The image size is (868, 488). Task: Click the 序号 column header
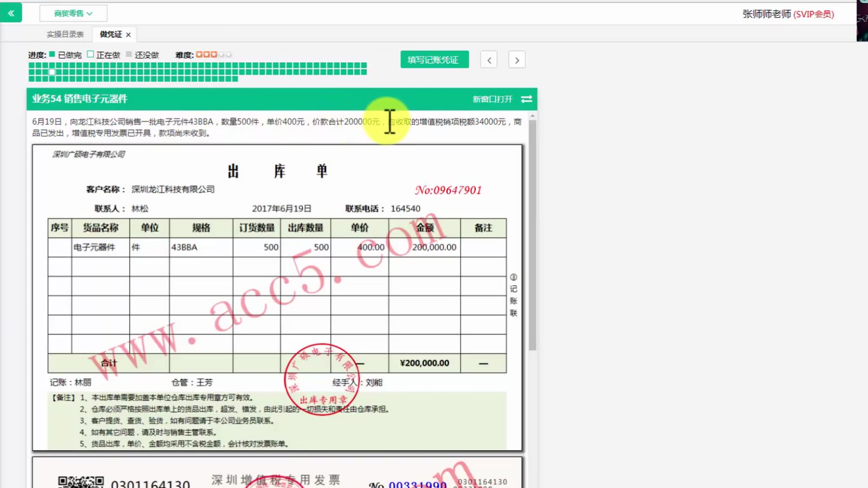(x=60, y=228)
